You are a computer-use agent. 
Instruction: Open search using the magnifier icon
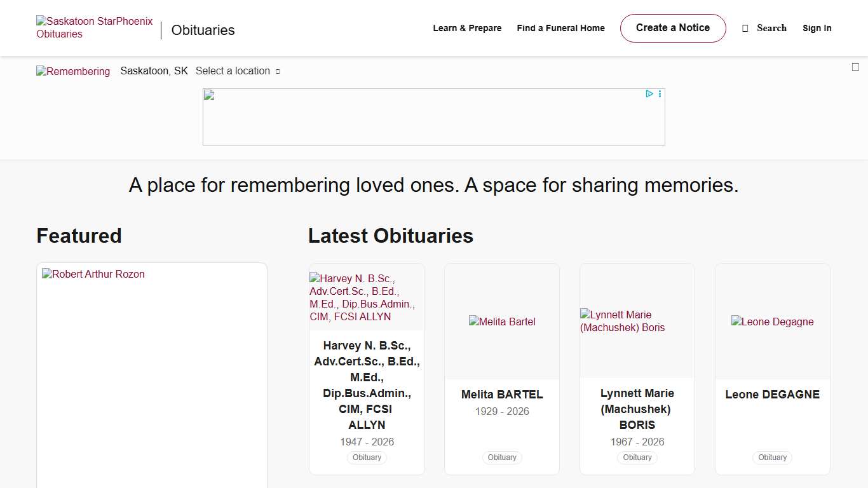745,28
